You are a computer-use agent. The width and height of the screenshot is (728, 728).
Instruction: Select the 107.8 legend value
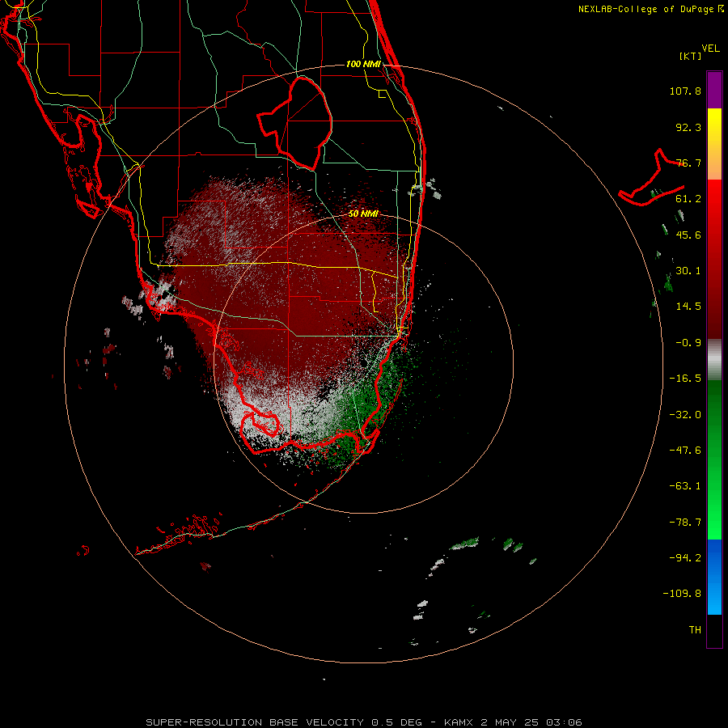(x=685, y=91)
